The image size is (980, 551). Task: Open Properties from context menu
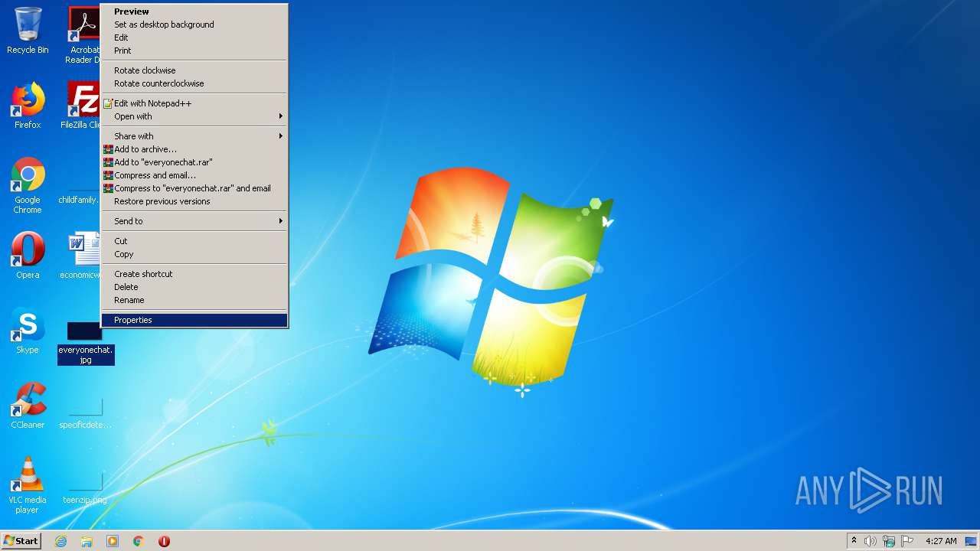click(x=194, y=320)
